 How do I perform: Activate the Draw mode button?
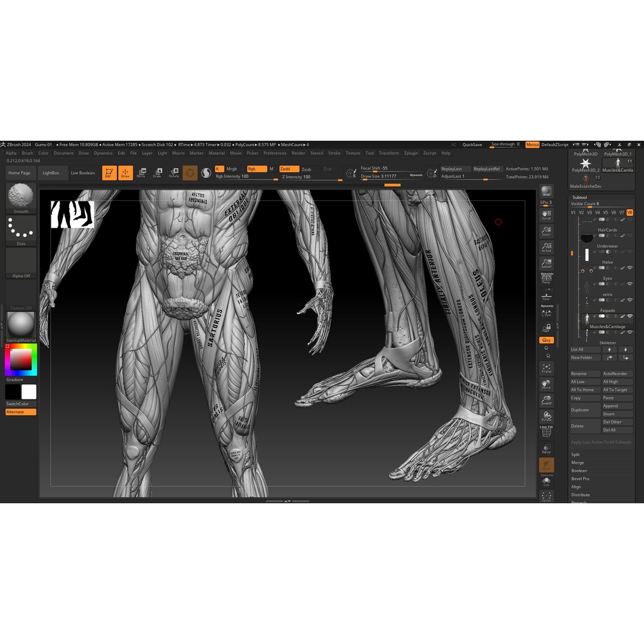(x=125, y=173)
